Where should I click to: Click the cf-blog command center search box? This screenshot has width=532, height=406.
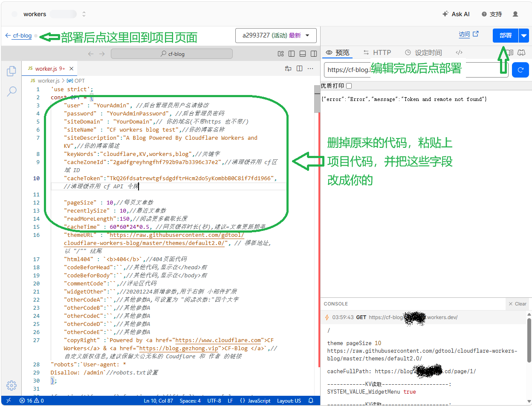click(172, 54)
